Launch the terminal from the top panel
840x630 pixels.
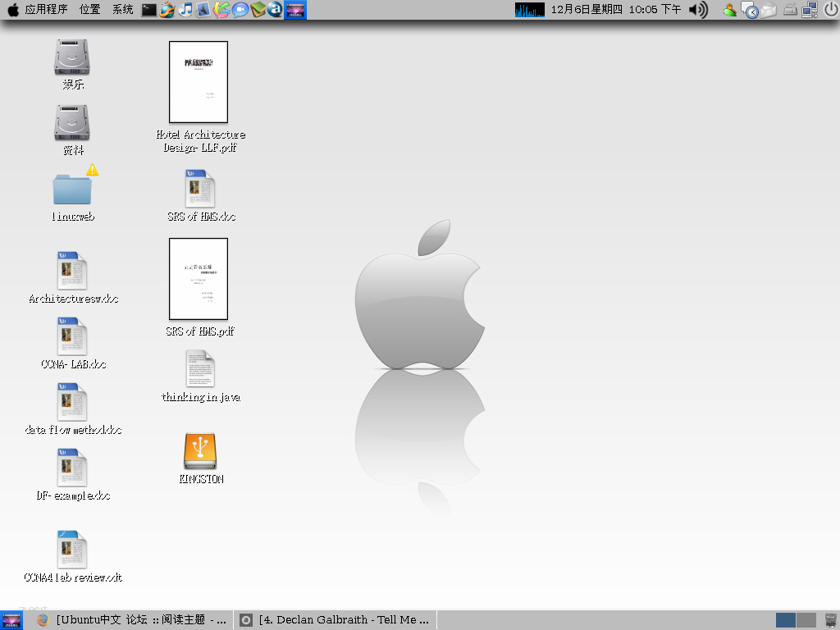pyautogui.click(x=149, y=10)
